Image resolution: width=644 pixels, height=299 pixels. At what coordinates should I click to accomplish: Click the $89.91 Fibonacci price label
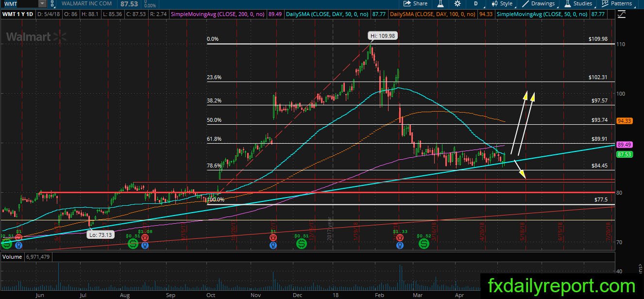click(x=599, y=138)
